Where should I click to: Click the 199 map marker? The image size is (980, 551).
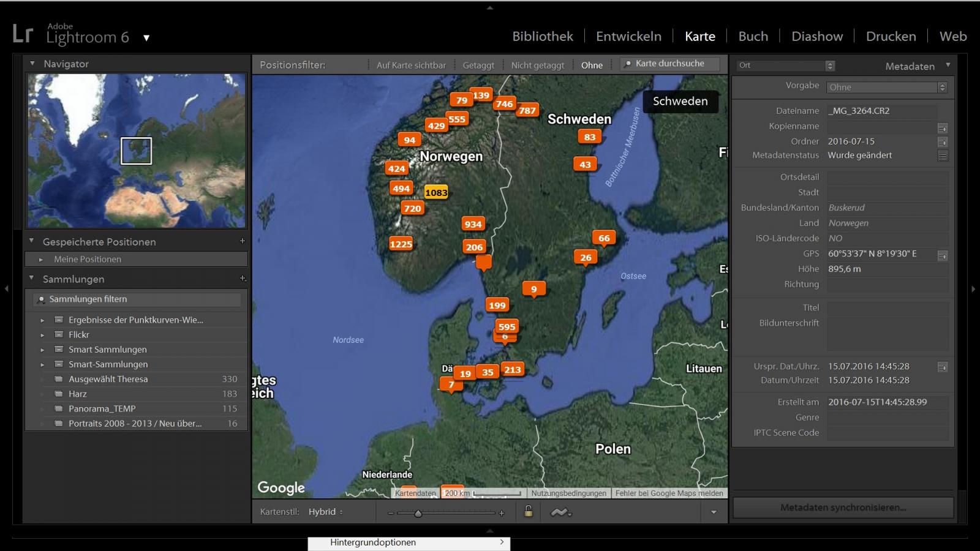[x=497, y=305]
